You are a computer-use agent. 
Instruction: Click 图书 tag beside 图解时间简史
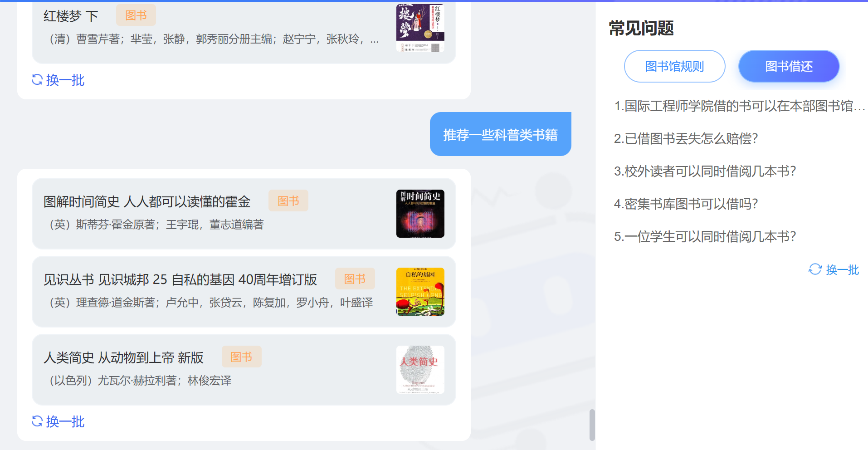click(x=288, y=201)
